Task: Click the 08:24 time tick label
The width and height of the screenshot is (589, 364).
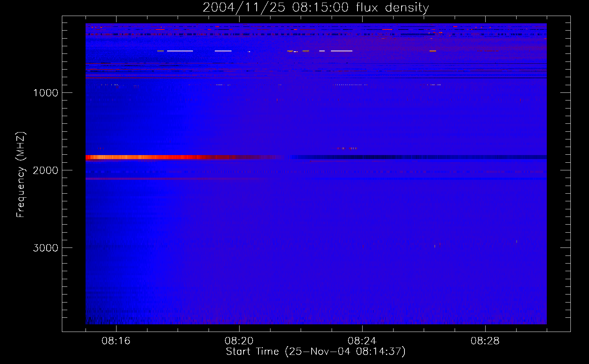Action: pyautogui.click(x=362, y=341)
